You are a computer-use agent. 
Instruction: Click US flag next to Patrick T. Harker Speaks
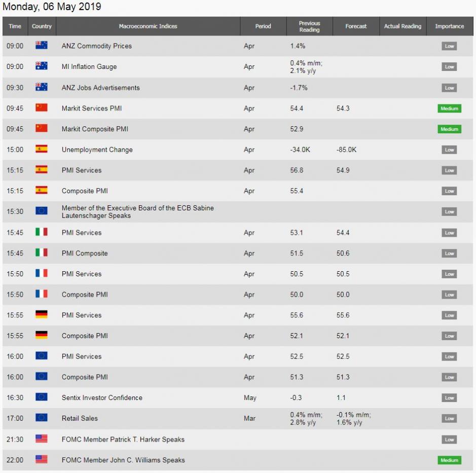(x=42, y=439)
